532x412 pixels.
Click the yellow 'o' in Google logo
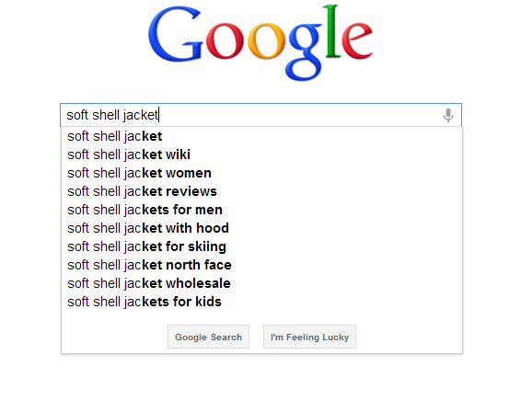[x=266, y=41]
